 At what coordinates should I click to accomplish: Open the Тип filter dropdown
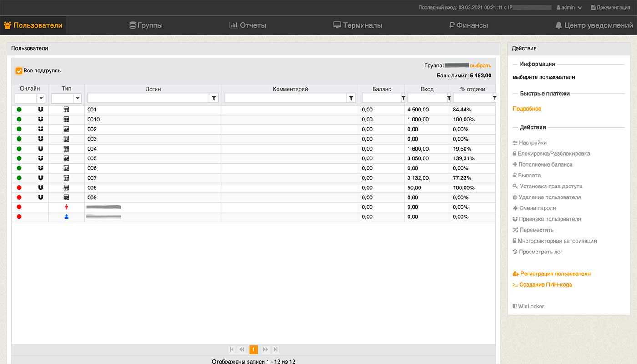tap(77, 98)
